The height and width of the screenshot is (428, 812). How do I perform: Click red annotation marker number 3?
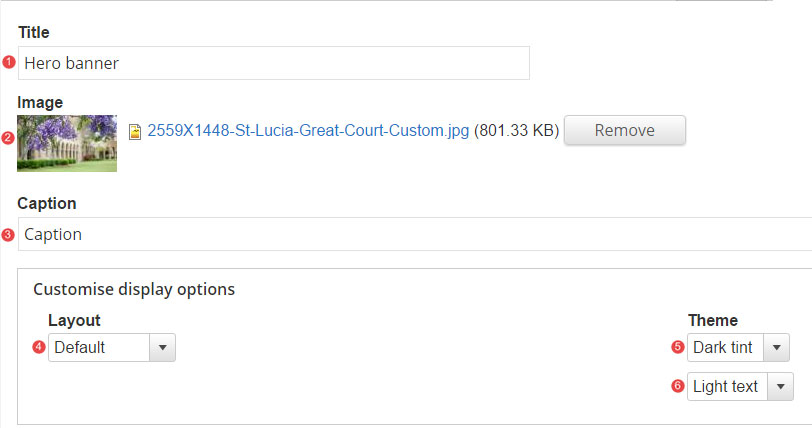pos(8,235)
